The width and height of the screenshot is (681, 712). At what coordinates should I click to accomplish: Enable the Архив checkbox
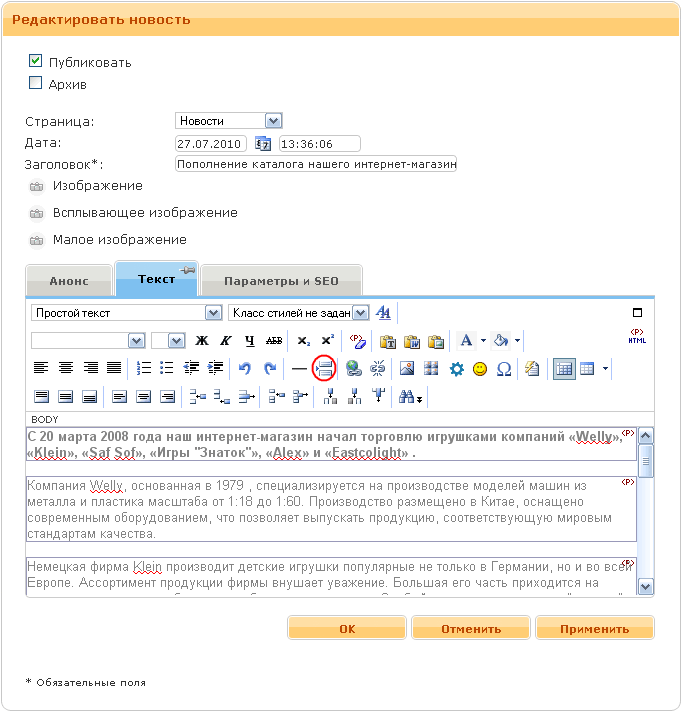(x=36, y=83)
